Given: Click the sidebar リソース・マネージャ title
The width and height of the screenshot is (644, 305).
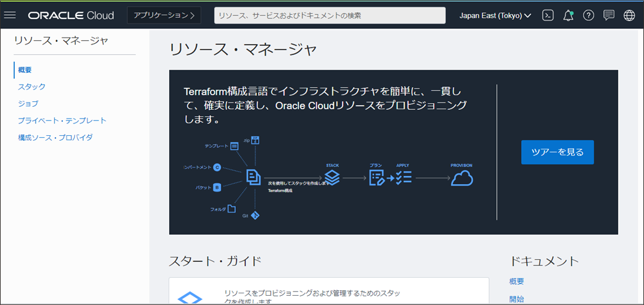Looking at the screenshot, I should 61,40.
